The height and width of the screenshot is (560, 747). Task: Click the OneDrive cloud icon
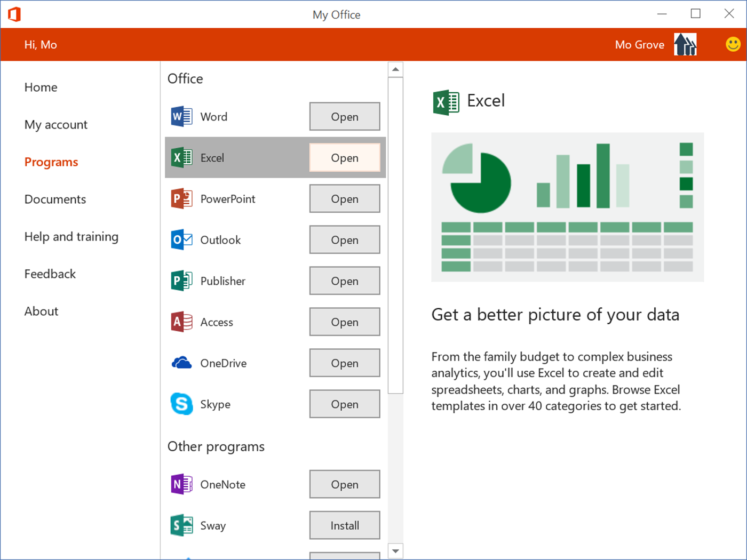tap(181, 363)
